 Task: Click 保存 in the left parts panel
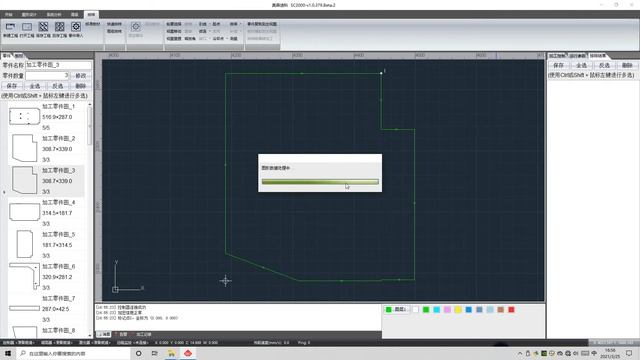12,86
